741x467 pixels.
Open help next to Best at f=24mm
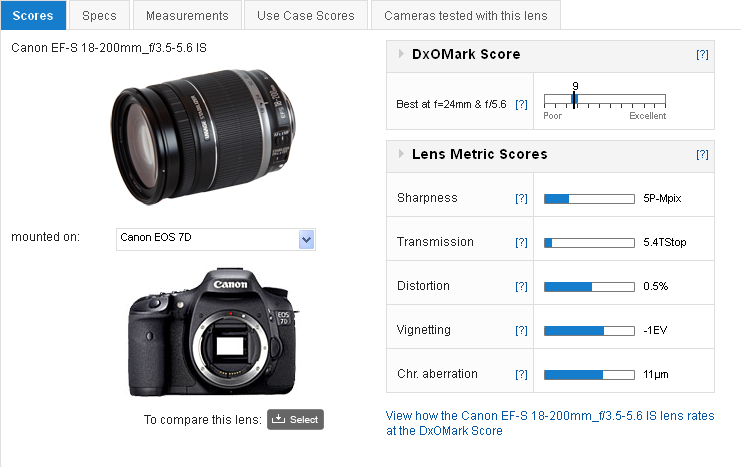point(521,104)
